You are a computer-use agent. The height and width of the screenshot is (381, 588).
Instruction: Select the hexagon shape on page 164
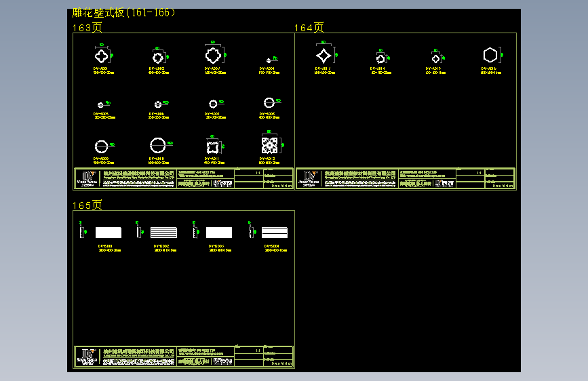pyautogui.click(x=490, y=55)
